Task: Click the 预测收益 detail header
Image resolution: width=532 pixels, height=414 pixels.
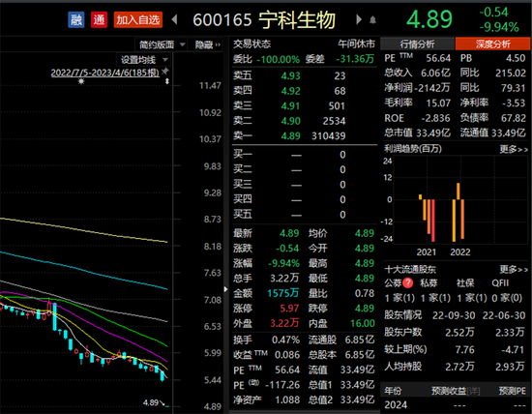Action: point(456,391)
